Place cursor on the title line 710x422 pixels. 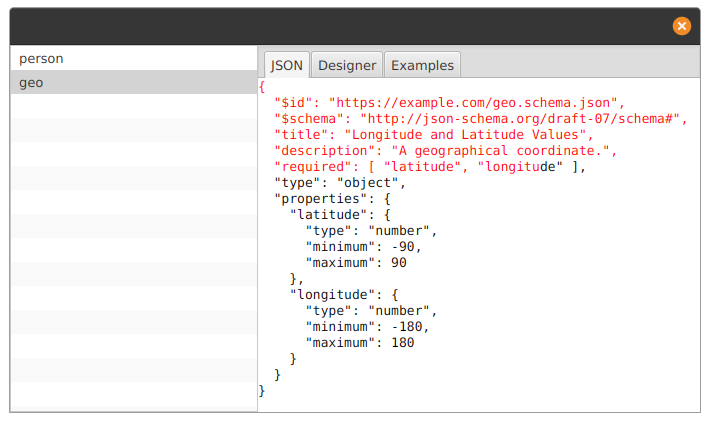pyautogui.click(x=433, y=134)
